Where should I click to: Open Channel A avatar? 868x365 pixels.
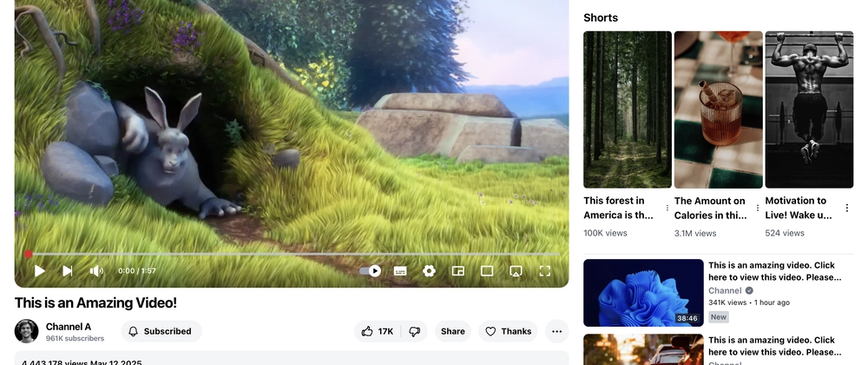pos(27,331)
